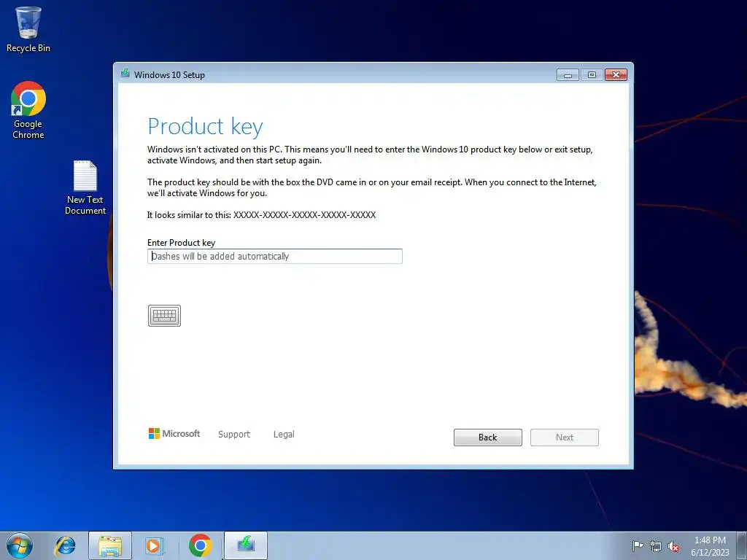Open the clock showing 1:48 PM
This screenshot has width=747, height=560.
point(710,546)
